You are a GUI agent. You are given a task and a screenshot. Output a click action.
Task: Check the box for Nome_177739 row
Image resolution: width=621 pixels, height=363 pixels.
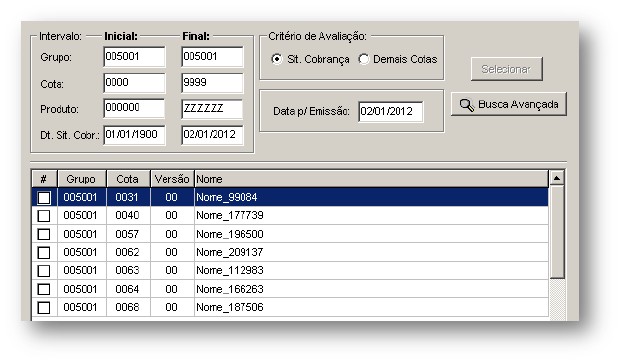[x=44, y=216]
